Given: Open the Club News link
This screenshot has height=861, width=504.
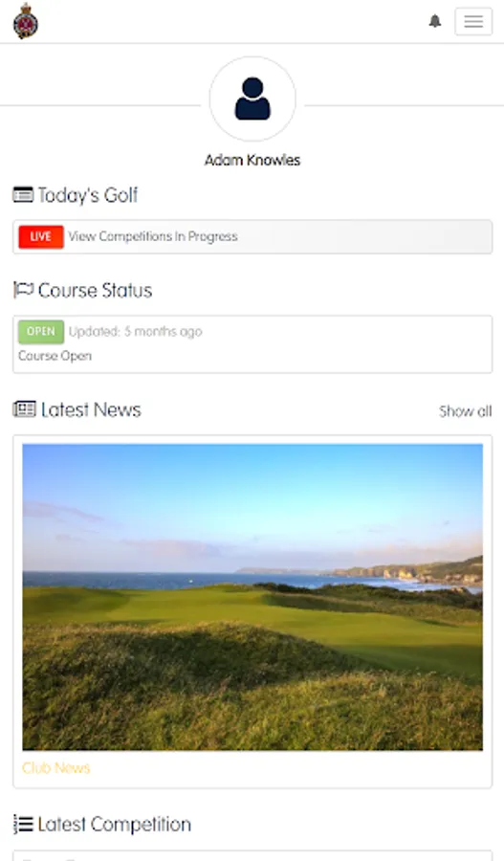Looking at the screenshot, I should point(56,767).
